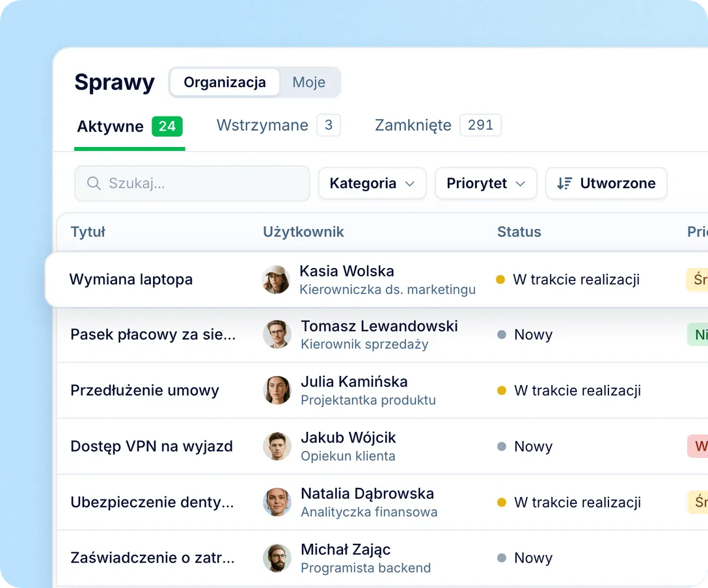Click yellow priority tag in Ubezpieczenie denty row

pos(698,501)
